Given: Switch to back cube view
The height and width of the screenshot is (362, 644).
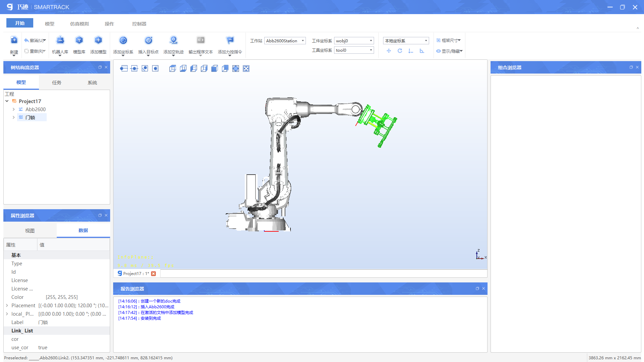Looking at the screenshot, I should tap(225, 69).
